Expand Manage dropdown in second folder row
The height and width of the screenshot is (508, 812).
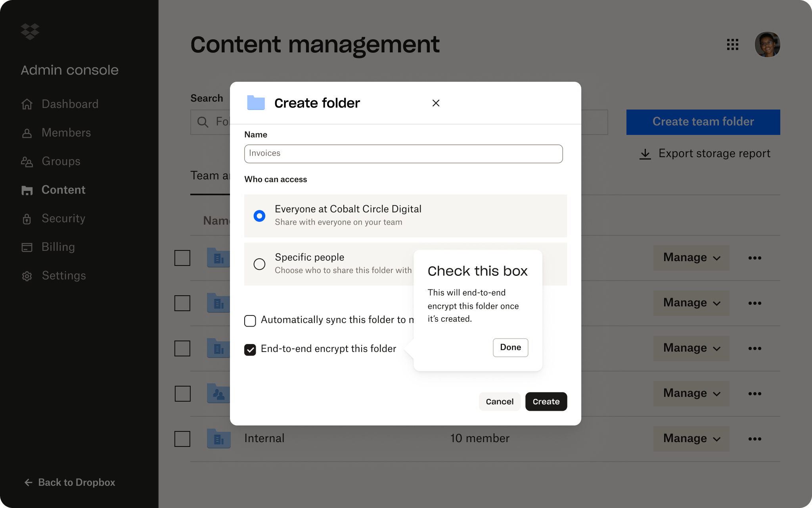(x=691, y=303)
